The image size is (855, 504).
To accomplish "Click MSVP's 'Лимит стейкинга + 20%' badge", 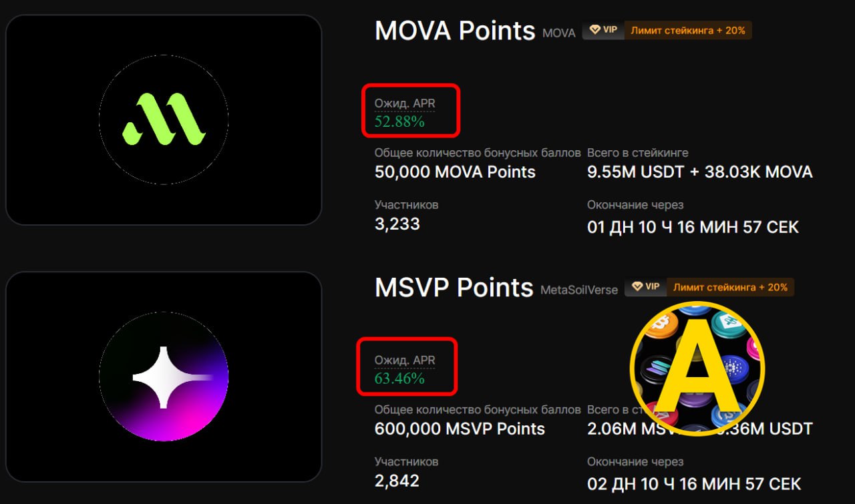I will tap(730, 287).
